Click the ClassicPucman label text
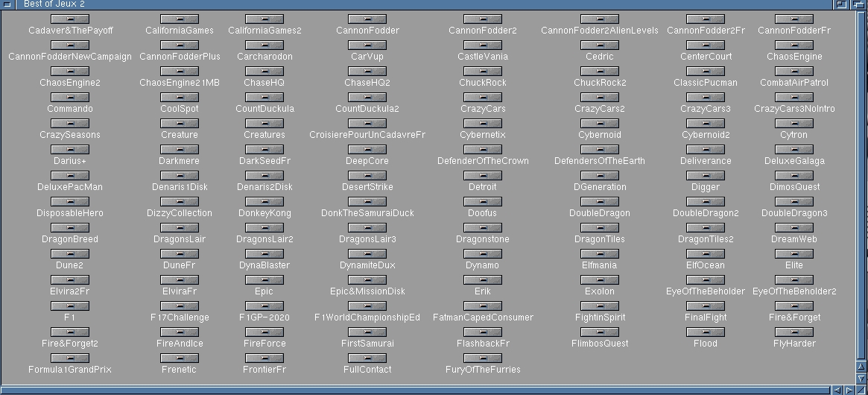The image size is (868, 395). [706, 83]
